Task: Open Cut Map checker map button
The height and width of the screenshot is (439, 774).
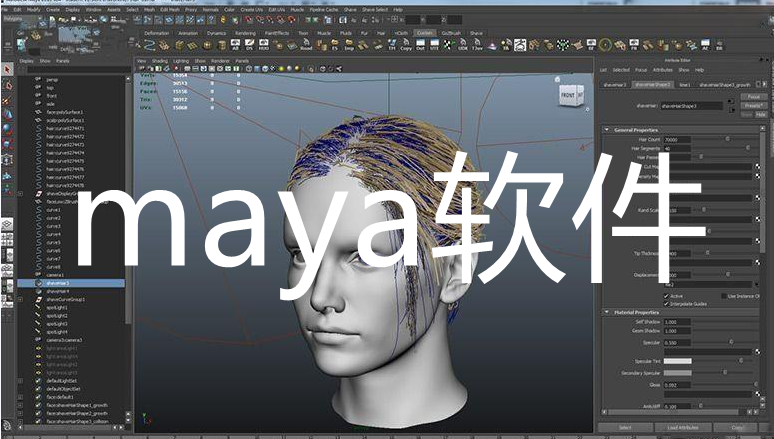Action: pyautogui.click(x=758, y=167)
